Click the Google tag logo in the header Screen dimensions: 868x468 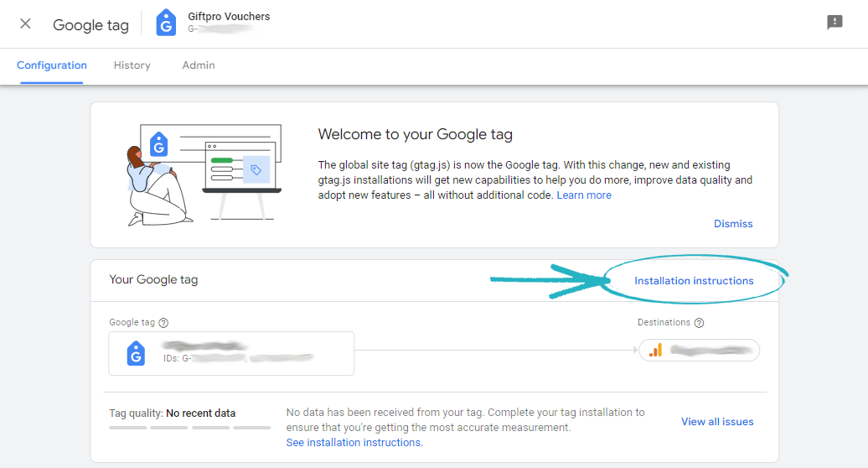point(166,23)
